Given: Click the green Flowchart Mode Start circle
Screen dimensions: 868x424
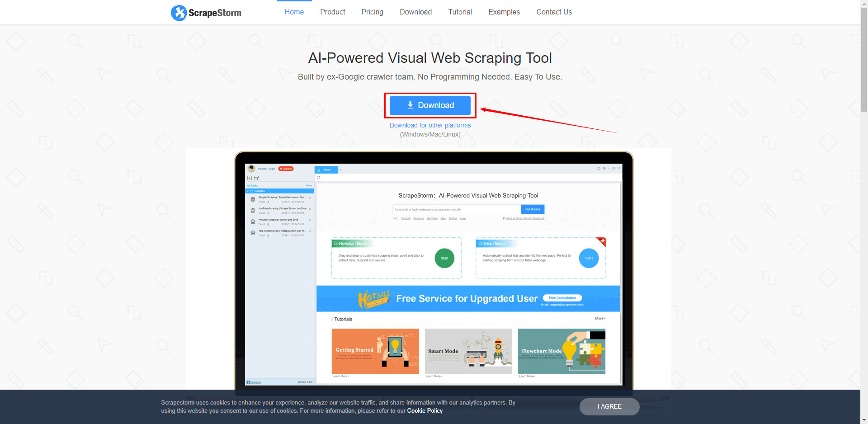Looking at the screenshot, I should (444, 258).
